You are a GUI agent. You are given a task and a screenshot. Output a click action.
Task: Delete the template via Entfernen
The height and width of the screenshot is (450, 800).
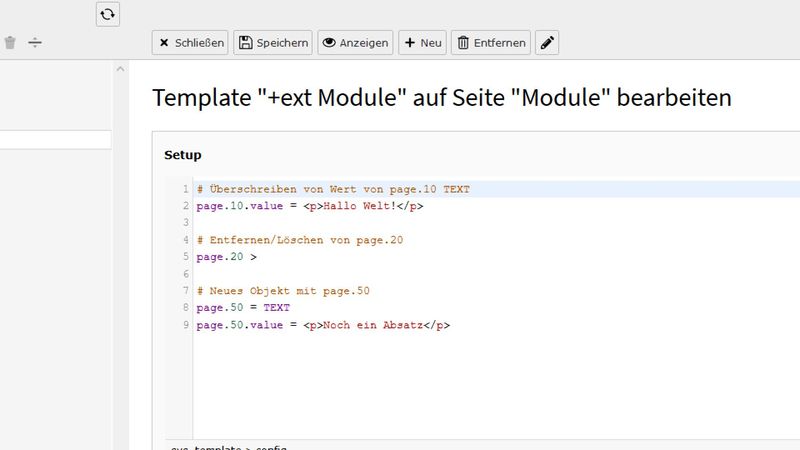click(x=490, y=43)
